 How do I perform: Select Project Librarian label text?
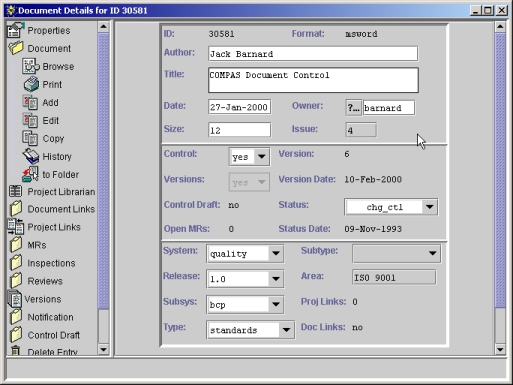pos(61,192)
